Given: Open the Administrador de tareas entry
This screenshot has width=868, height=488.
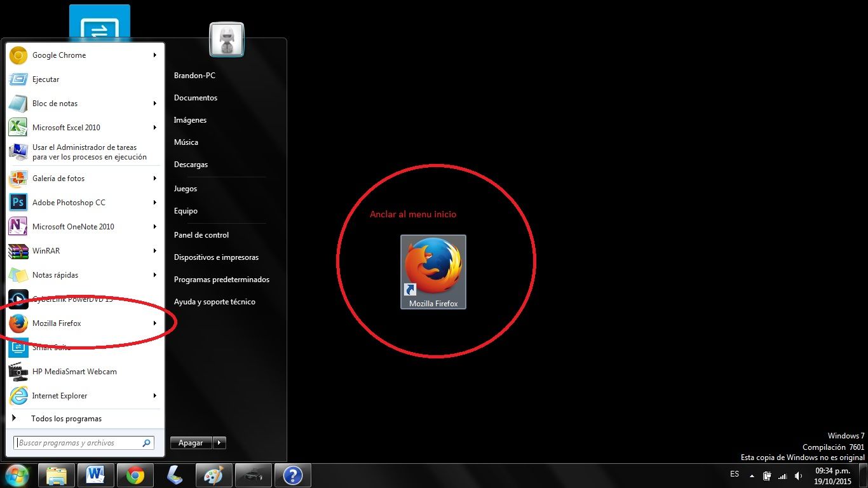Looking at the screenshot, I should pyautogui.click(x=84, y=152).
